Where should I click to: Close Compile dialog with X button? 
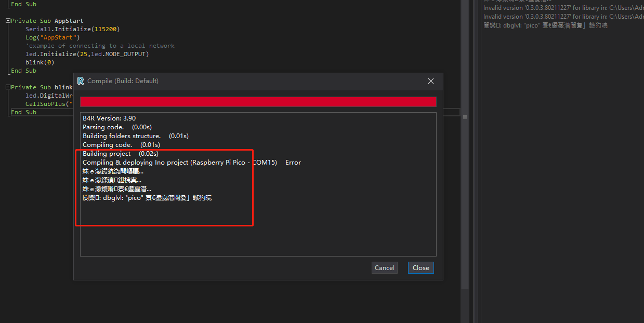(x=430, y=81)
